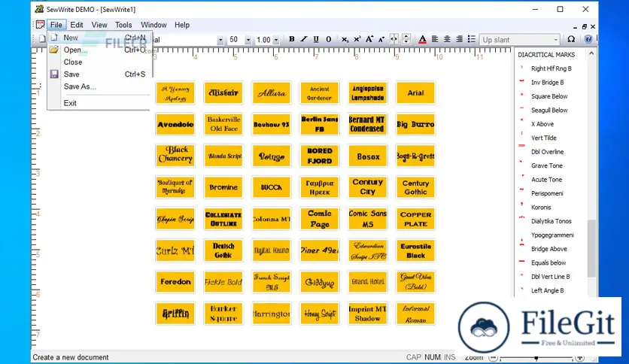Align text left
Screen dimensions: 629x364
[x=435, y=39]
